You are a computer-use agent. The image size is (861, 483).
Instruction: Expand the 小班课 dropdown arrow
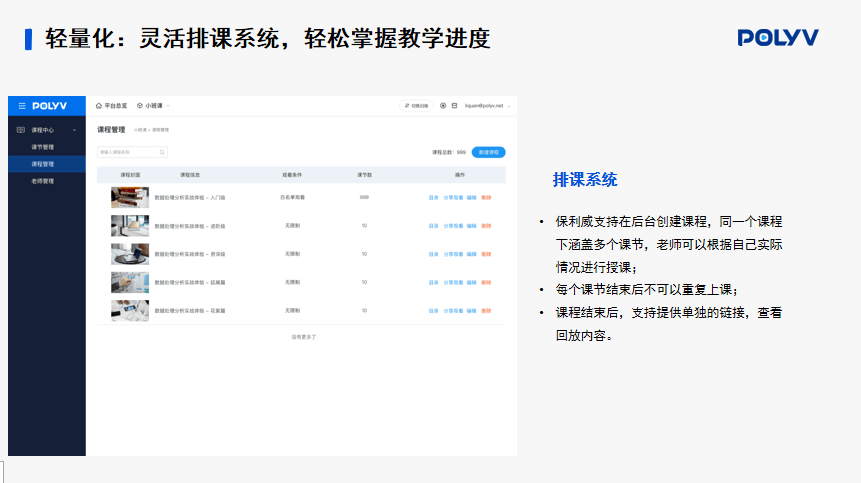[168, 106]
